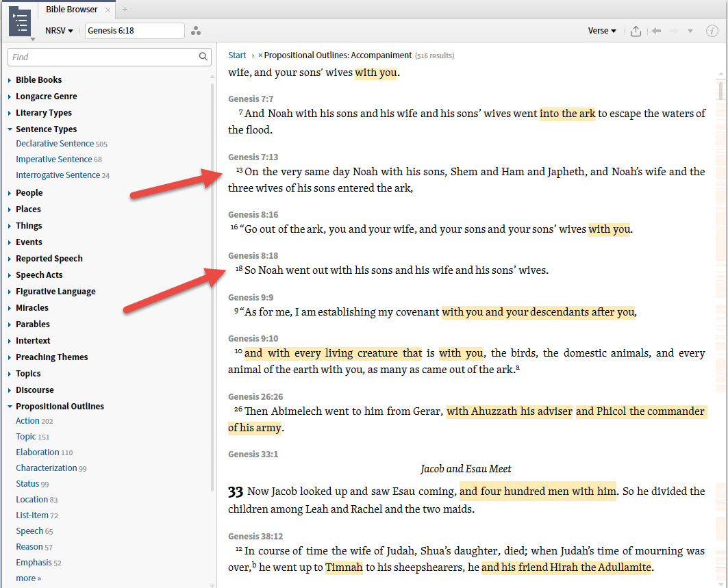Screen dimensions: 728x588
Task: Click the forward navigation arrow
Action: tap(672, 30)
